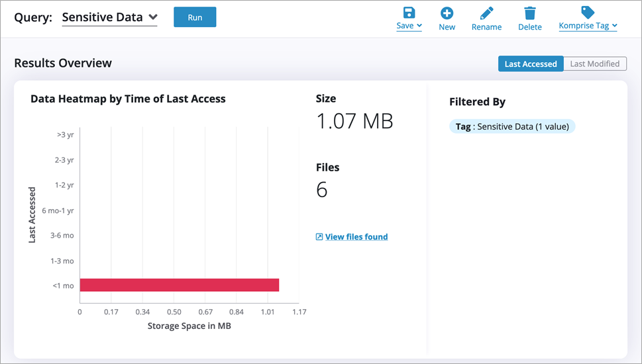Click the Results Overview heading

(63, 63)
